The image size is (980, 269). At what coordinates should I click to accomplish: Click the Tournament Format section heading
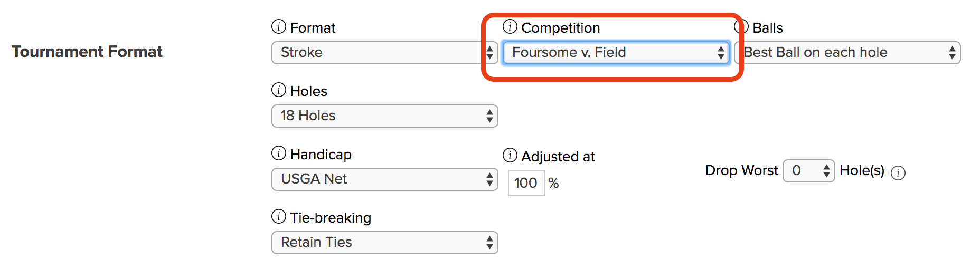[x=87, y=52]
